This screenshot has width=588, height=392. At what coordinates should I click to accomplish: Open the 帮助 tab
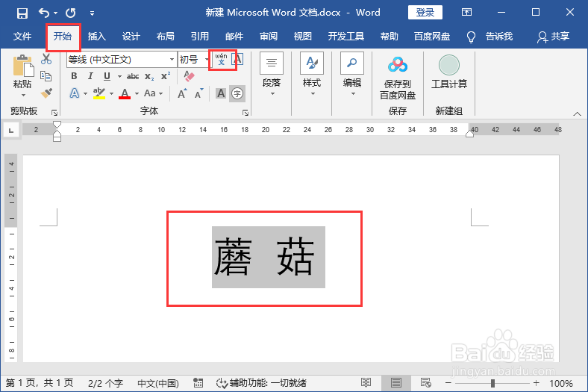pyautogui.click(x=389, y=37)
